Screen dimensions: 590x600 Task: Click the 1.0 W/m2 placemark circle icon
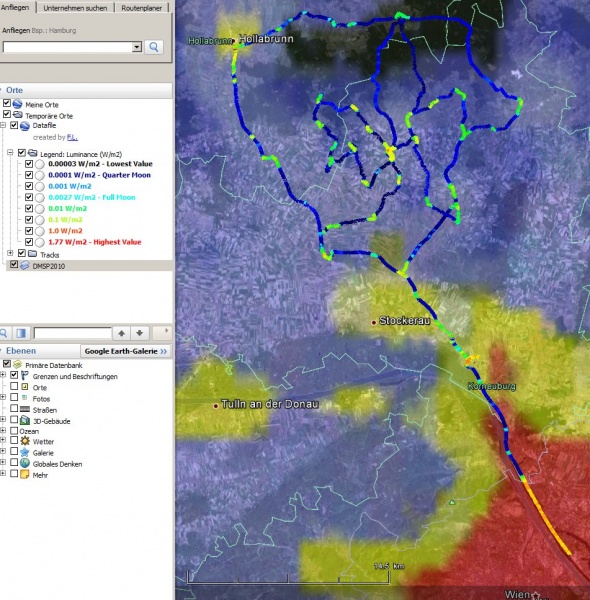(x=40, y=231)
